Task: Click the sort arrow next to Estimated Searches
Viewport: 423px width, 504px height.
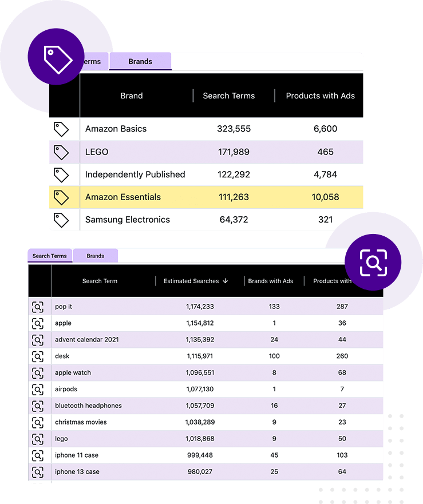Action: (x=225, y=281)
